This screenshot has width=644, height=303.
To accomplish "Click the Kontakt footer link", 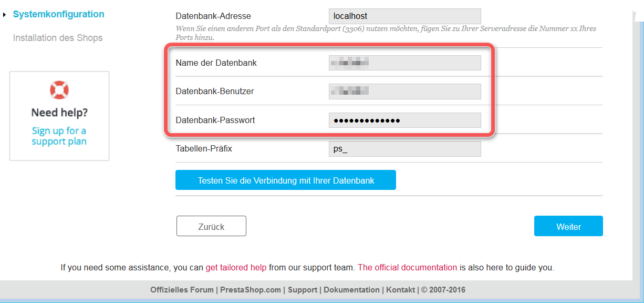I will 400,289.
